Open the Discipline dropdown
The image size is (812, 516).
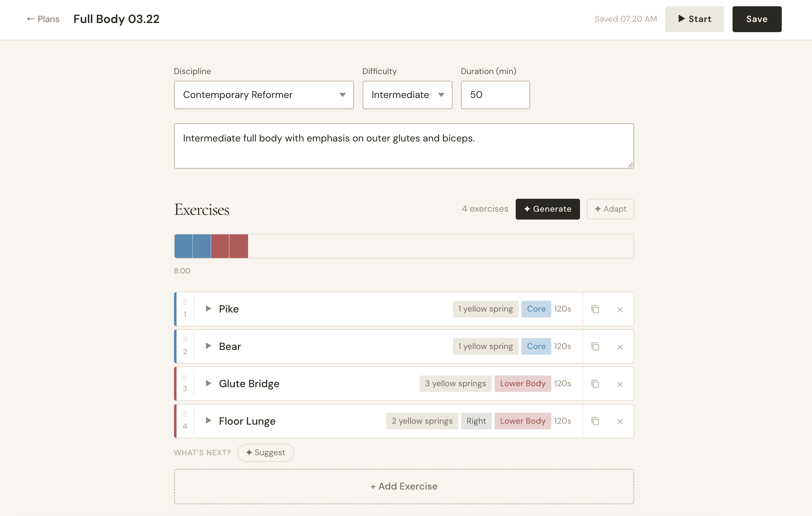264,95
